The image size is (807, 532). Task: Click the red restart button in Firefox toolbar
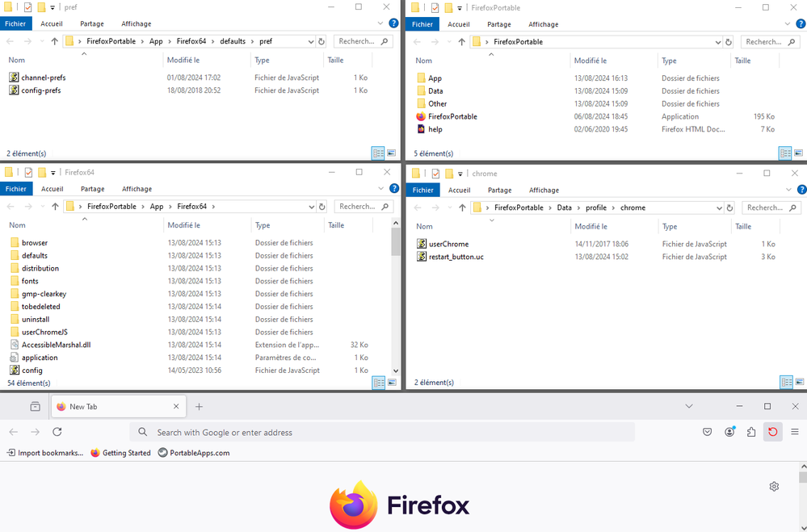click(x=772, y=432)
